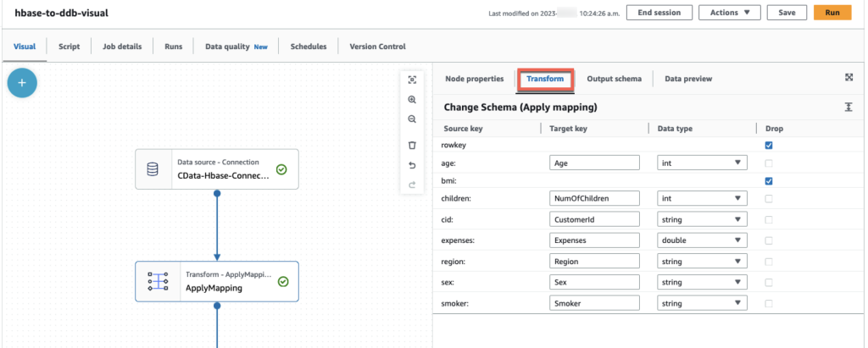Zoom out on the job canvas
868x348 pixels.
(412, 119)
